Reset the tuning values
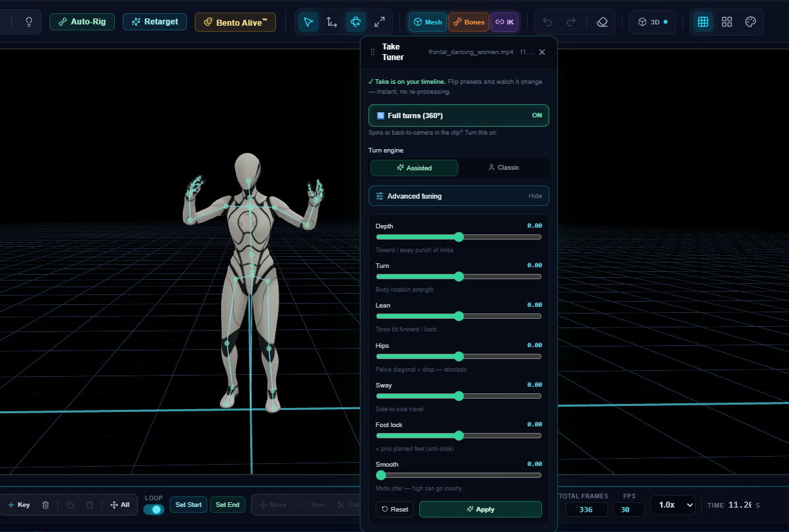 click(395, 509)
